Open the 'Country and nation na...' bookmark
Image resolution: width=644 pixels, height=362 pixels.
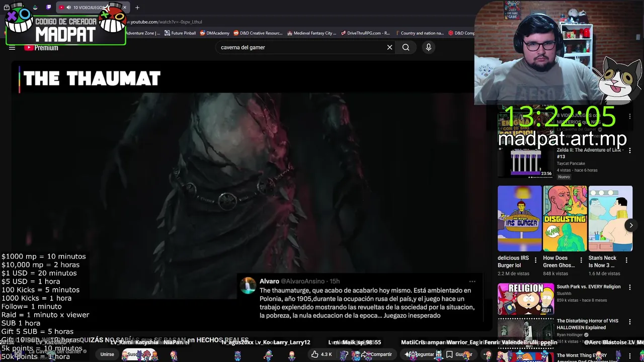tap(419, 33)
